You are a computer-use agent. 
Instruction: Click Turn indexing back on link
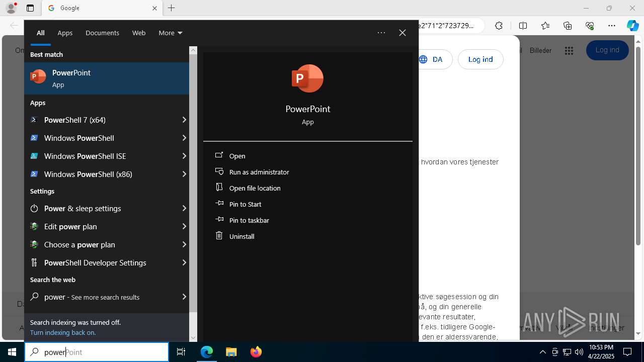tap(63, 332)
